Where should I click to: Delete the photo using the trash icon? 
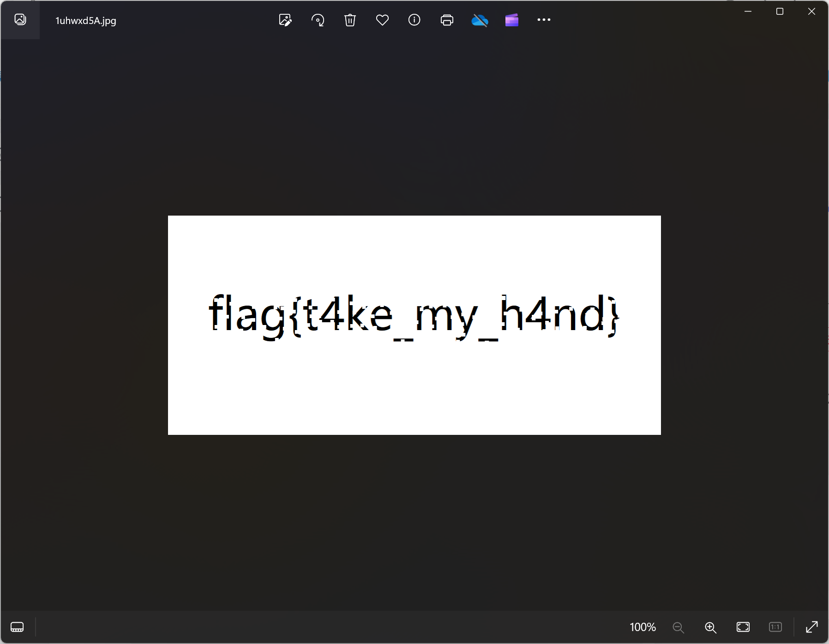pyautogui.click(x=350, y=20)
